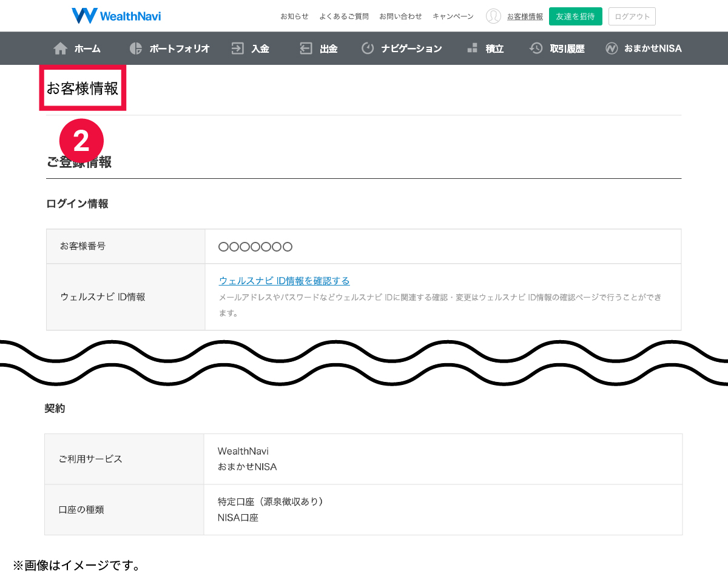Click the お客様情報 page title
Image resolution: width=728 pixels, height=582 pixels.
83,88
